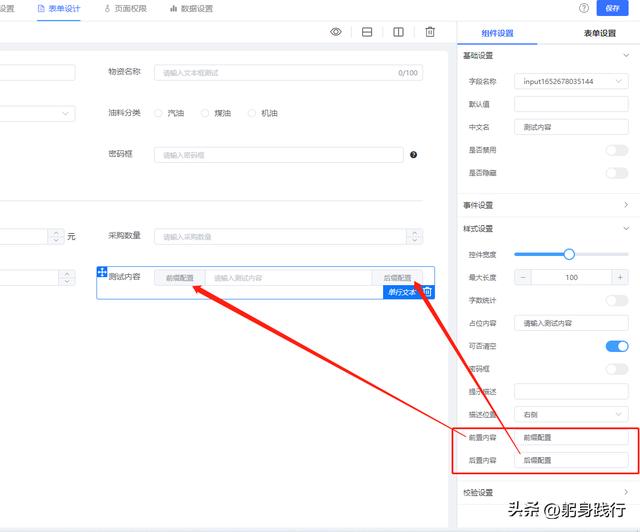This screenshot has height=532, width=640.
Task: Toggle the 字数统计 switch
Action: [x=617, y=301]
